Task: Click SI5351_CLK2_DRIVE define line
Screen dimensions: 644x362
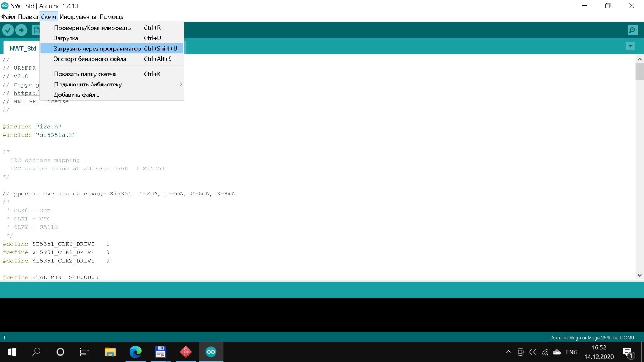Action: pos(56,261)
